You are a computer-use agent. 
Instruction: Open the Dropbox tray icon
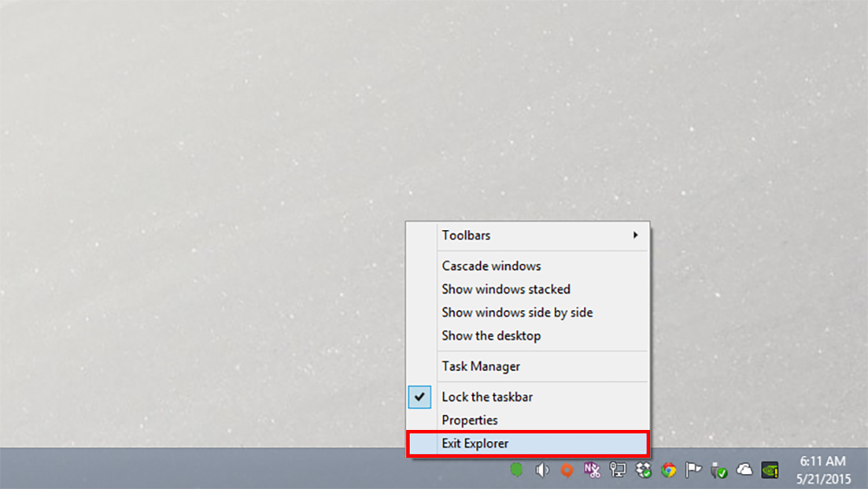pyautogui.click(x=643, y=470)
